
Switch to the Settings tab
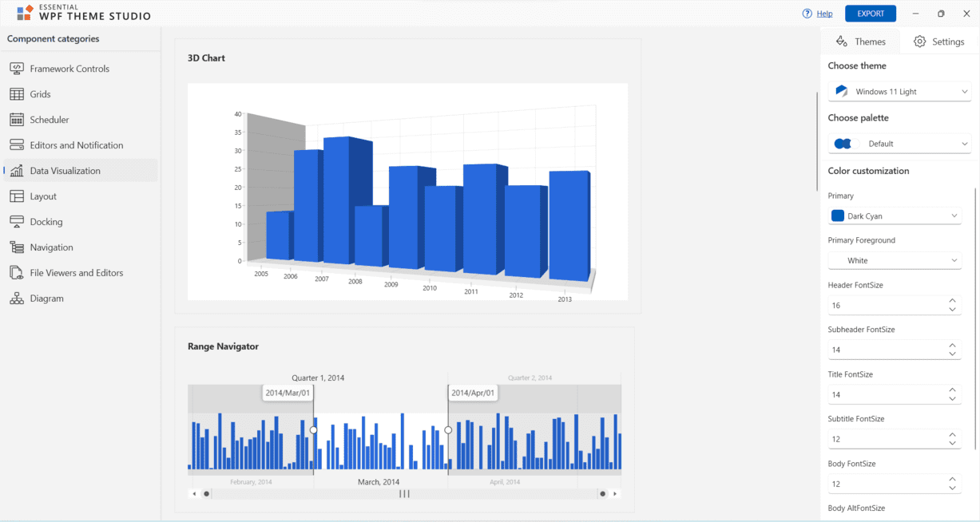[x=939, y=42]
